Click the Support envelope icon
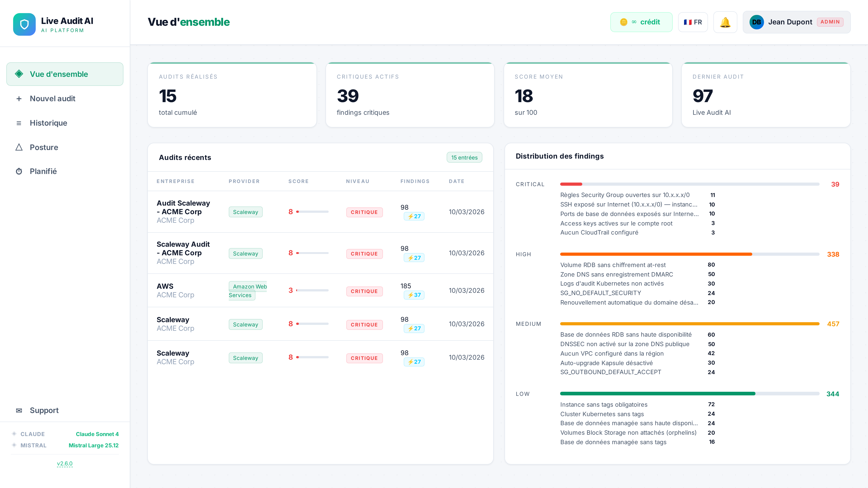The width and height of the screenshot is (868, 488). pos(19,411)
